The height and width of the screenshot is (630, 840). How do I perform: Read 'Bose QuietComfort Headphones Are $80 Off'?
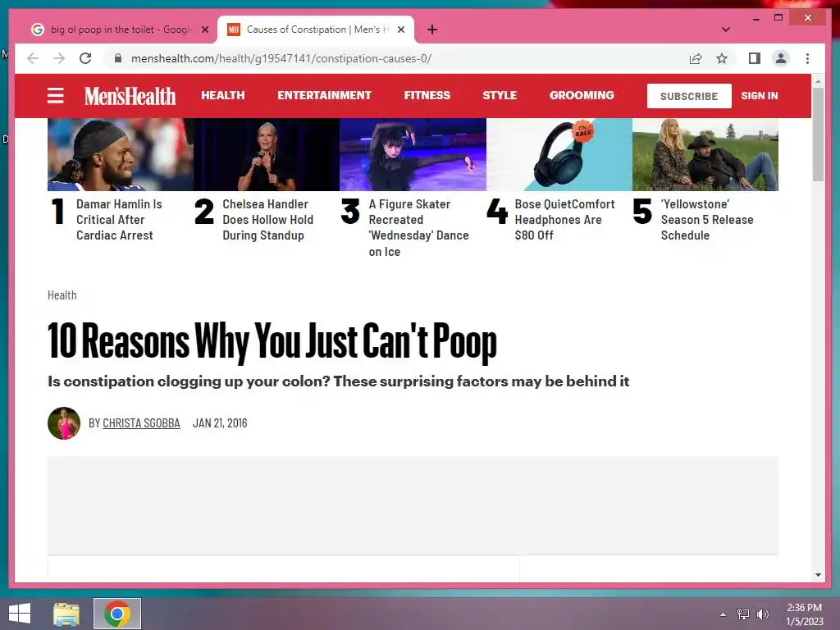click(x=564, y=220)
